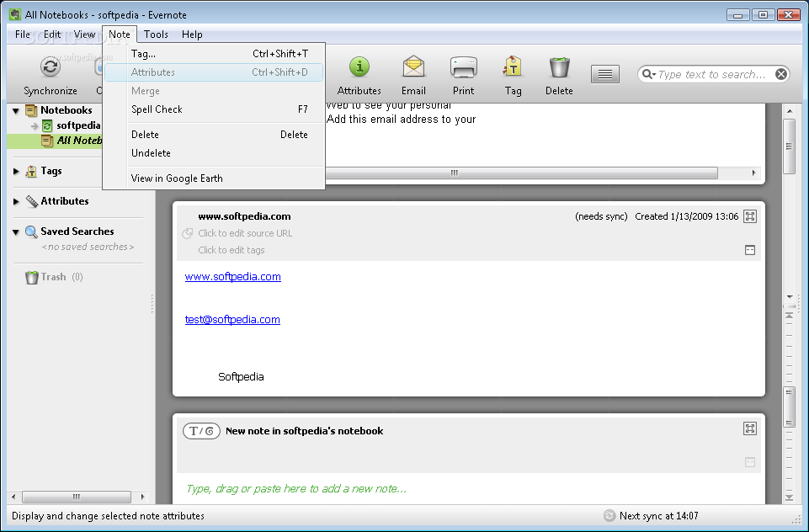Image resolution: width=809 pixels, height=532 pixels.
Task: Click the Attributes ruler icon in sidebar
Action: click(31, 201)
